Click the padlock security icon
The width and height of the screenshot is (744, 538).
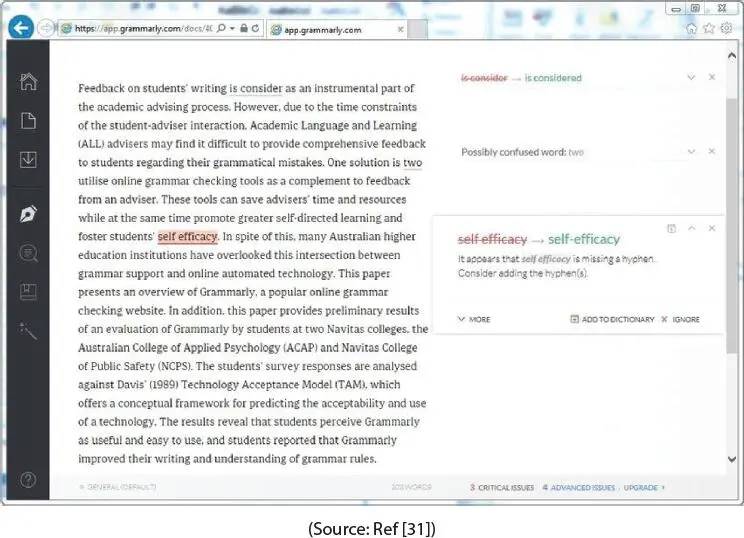coord(243,28)
